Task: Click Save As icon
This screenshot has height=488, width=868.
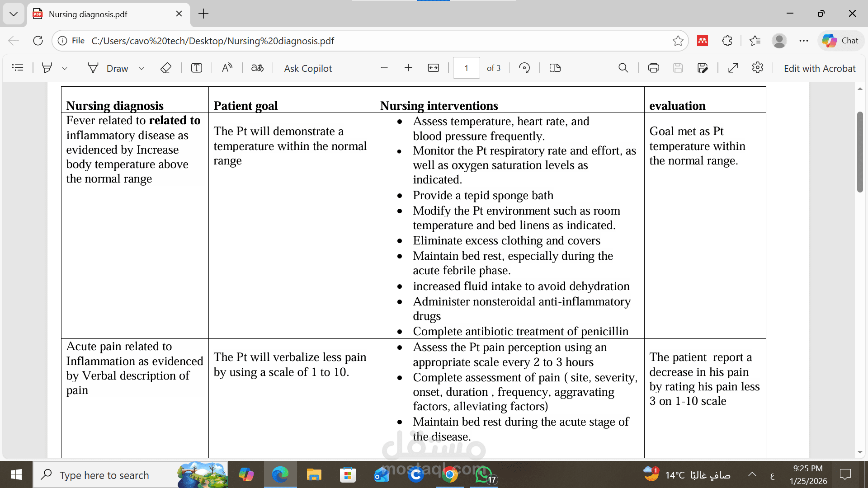Action: point(703,68)
